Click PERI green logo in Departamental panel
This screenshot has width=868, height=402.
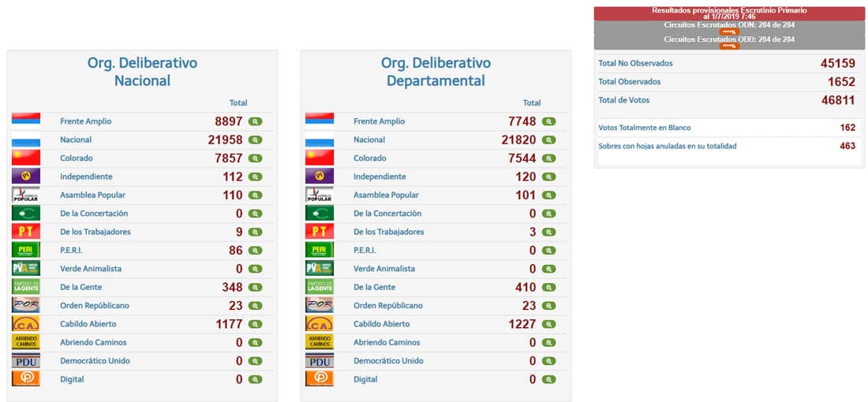[320, 250]
